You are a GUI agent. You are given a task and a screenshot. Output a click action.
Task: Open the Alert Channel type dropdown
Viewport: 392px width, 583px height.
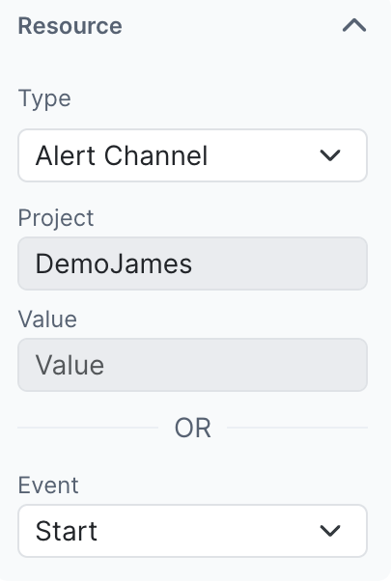[x=193, y=155]
